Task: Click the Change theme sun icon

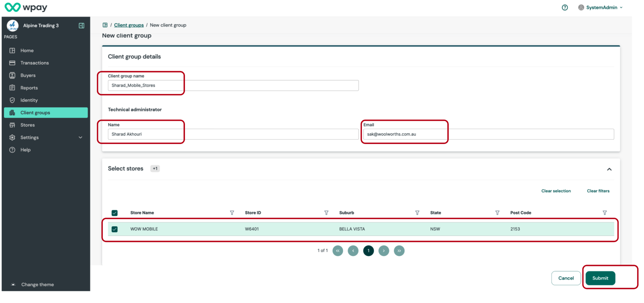Action: pyautogui.click(x=13, y=284)
